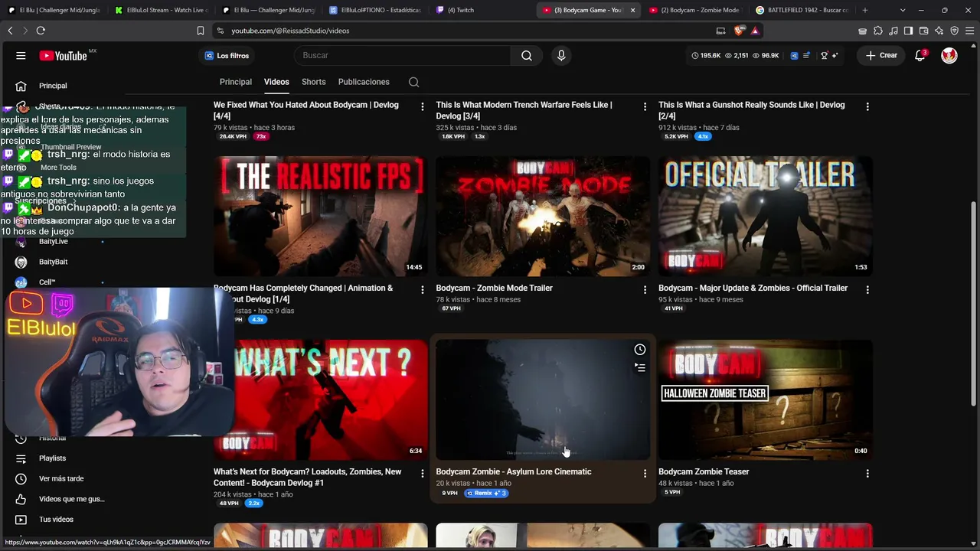
Task: Click the Crear button
Action: click(x=881, y=55)
